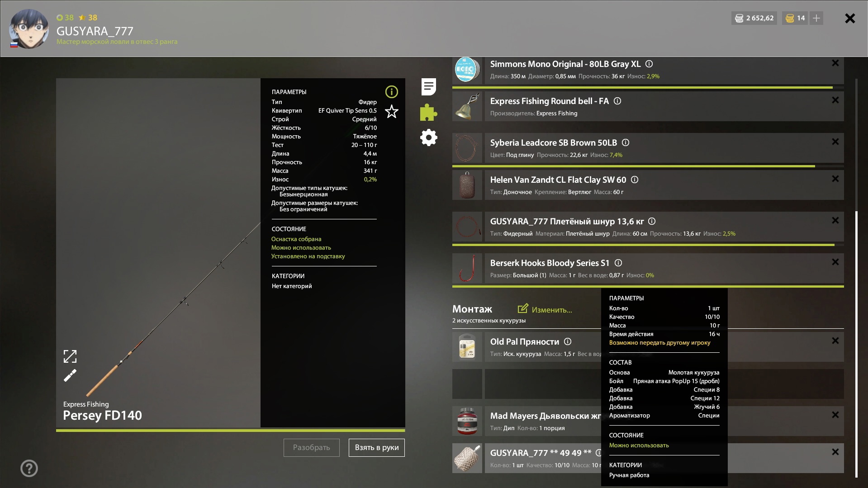Select the Simmons Mono Original - 80LB Gray XL title
The height and width of the screenshot is (488, 868).
[x=565, y=64]
